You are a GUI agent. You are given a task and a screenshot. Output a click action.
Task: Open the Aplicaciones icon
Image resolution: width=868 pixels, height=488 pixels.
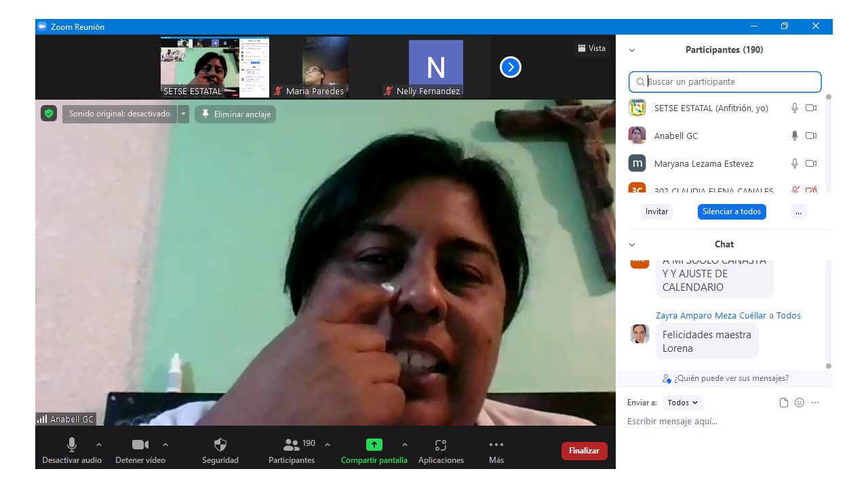pyautogui.click(x=441, y=445)
